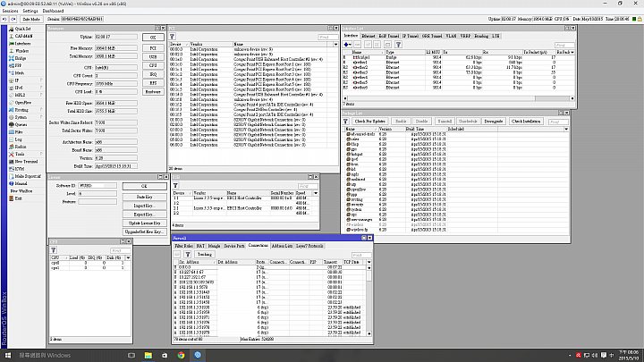Open the column dropdown in the PCI table header
The height and width of the screenshot is (362, 644).
[335, 44]
